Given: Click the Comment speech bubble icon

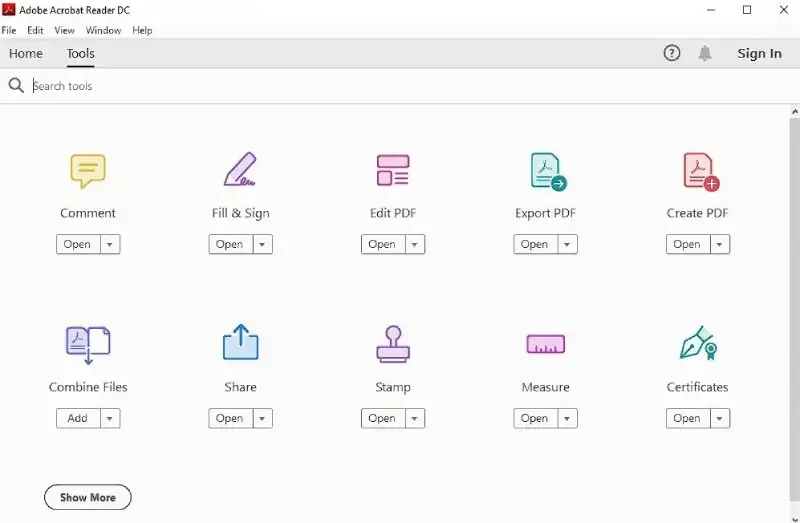Looking at the screenshot, I should coord(88,171).
